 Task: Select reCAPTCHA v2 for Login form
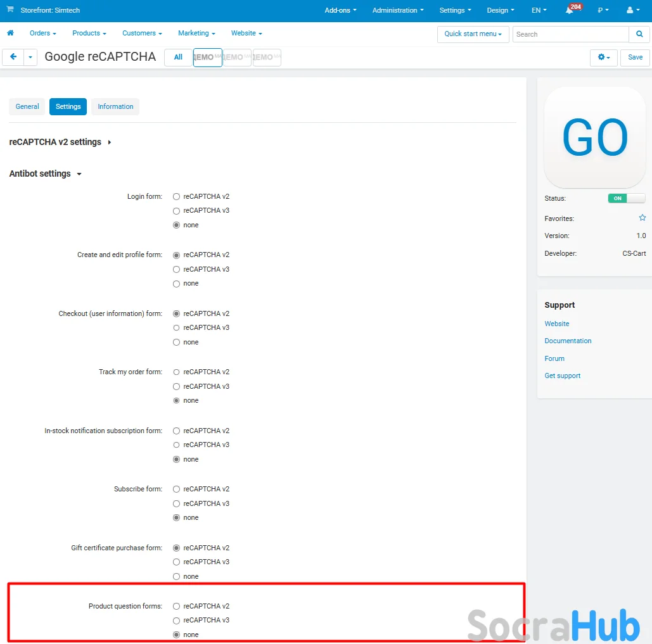pos(177,196)
